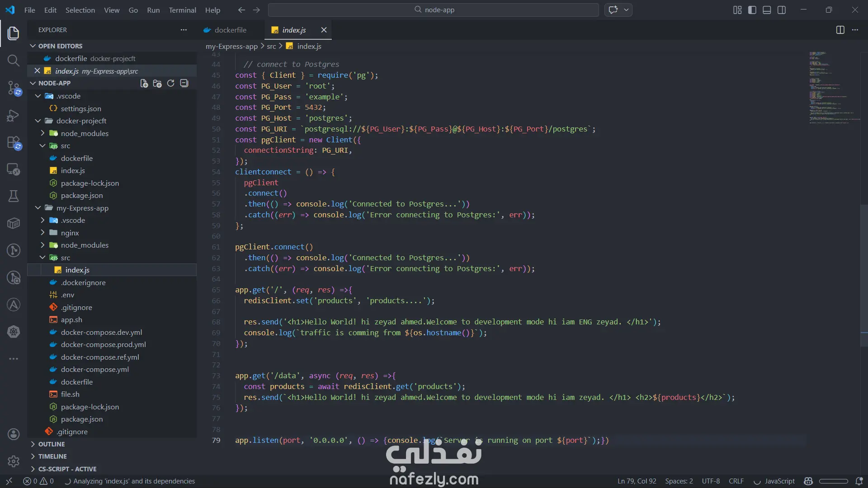The image size is (868, 488).
Task: Click the New Folder icon in explorer
Action: pos(157,83)
